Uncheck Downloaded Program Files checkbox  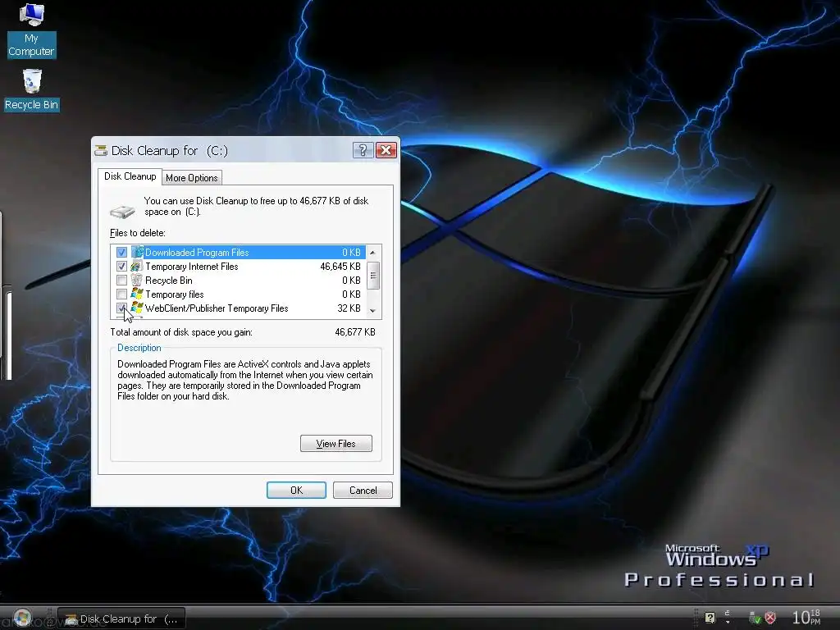click(x=121, y=253)
